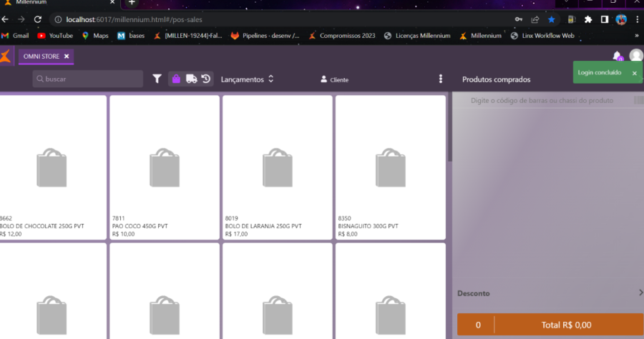This screenshot has width=644, height=339.
Task: Open the MILLEN-19244 bookmark
Action: (187, 36)
